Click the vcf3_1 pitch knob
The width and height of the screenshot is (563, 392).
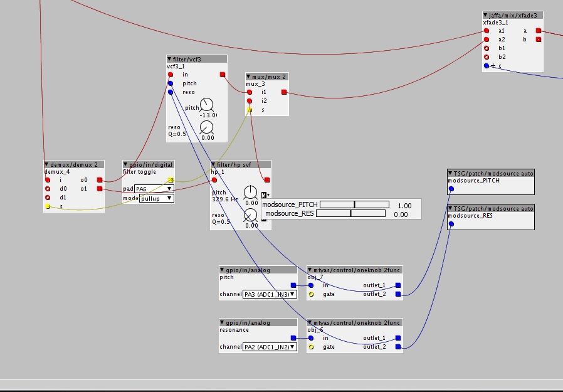tap(206, 105)
